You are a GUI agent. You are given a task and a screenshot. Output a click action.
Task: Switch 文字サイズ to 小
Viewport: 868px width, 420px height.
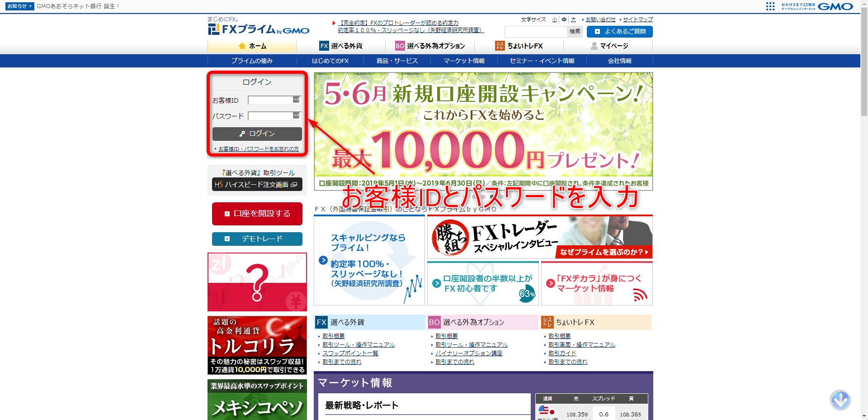555,20
